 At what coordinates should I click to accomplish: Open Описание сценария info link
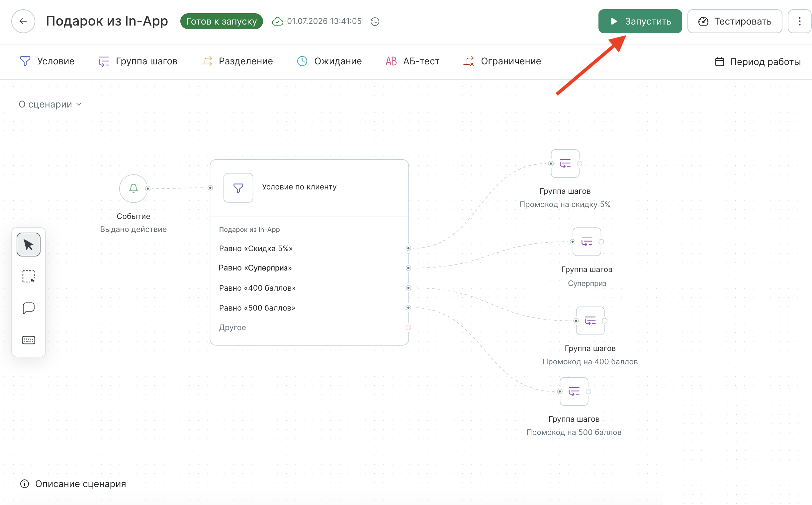[73, 484]
